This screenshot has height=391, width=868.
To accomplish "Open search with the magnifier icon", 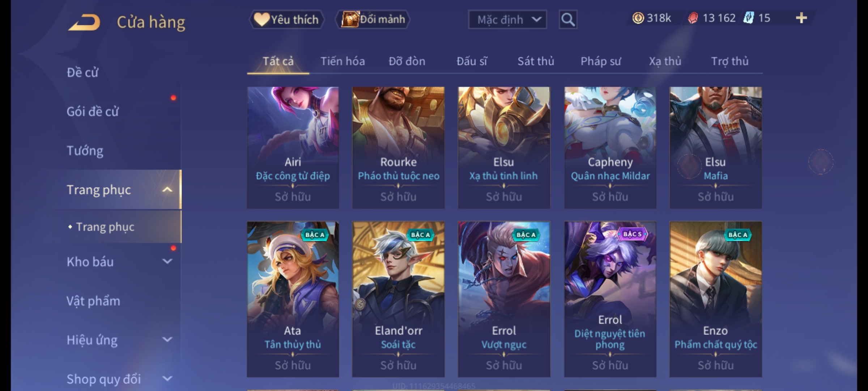I will (568, 20).
